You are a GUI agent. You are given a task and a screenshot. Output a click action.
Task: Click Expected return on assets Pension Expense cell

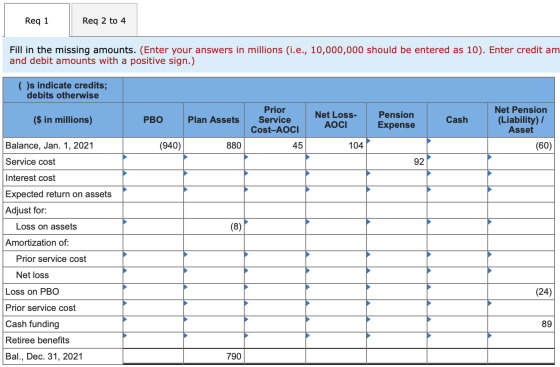(396, 194)
